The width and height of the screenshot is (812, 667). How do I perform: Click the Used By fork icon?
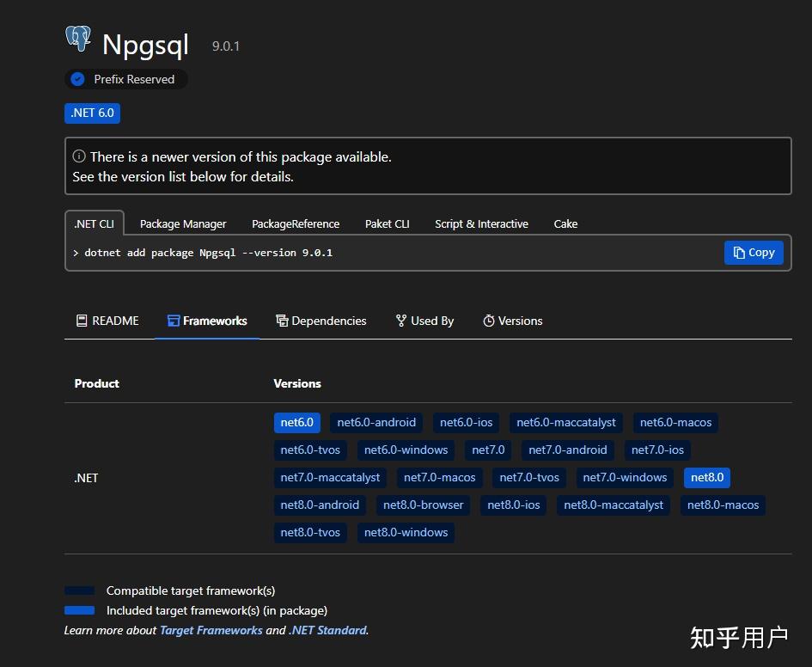[400, 320]
